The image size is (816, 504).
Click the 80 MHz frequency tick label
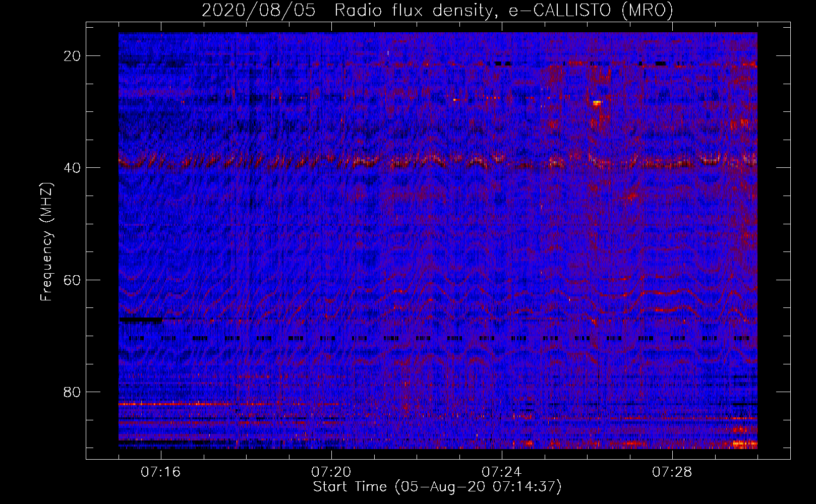[73, 392]
